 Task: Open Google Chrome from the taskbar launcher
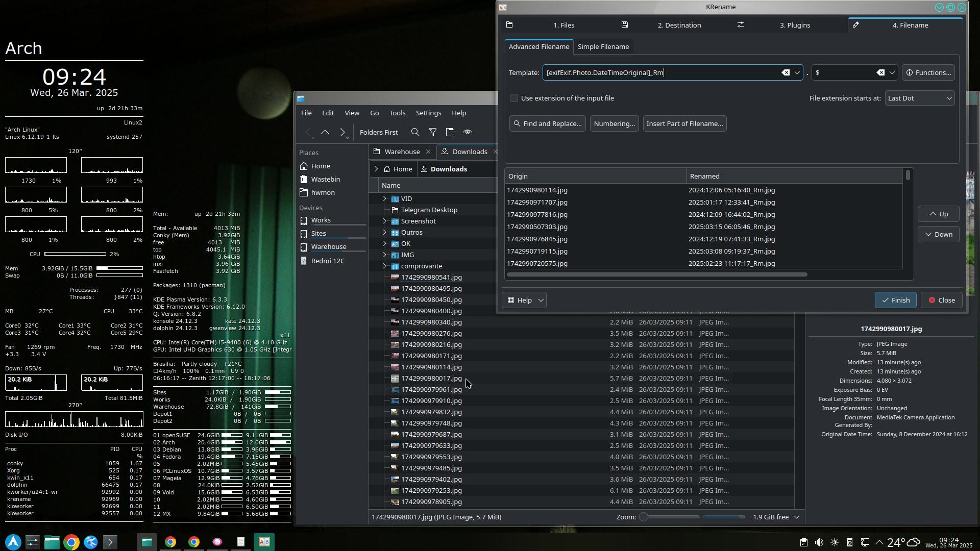tap(71, 542)
